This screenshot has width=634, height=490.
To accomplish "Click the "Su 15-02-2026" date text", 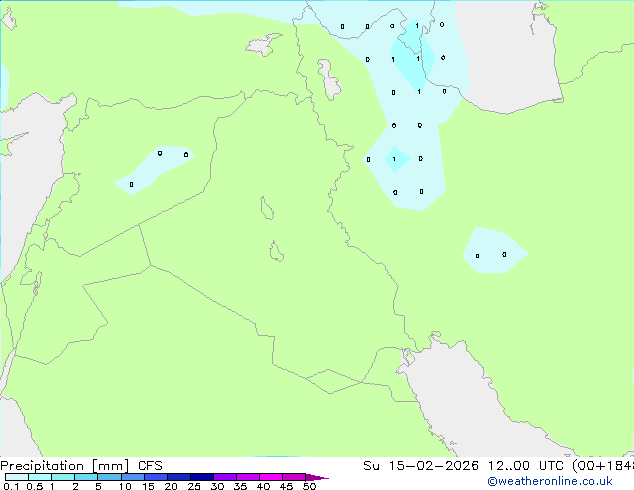I will (421, 466).
